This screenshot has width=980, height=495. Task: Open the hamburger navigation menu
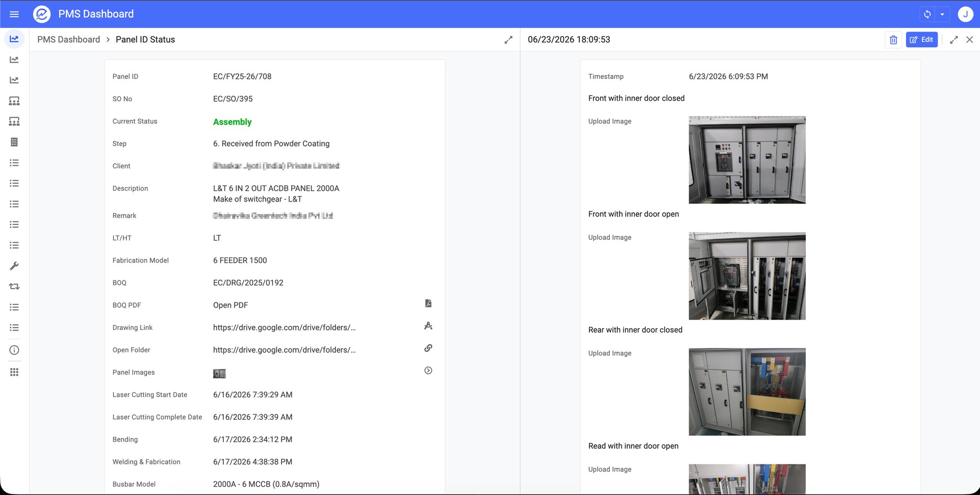[x=14, y=14]
